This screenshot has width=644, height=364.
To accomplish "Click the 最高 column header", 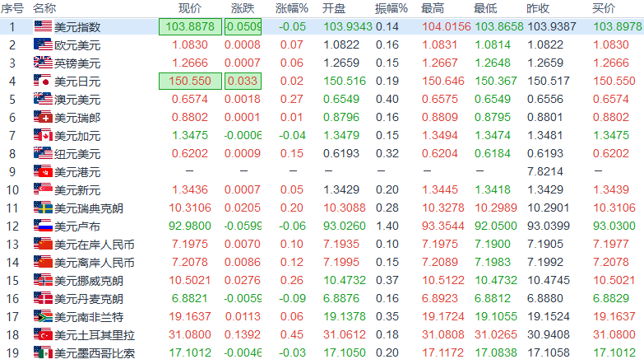I will pyautogui.click(x=433, y=8).
